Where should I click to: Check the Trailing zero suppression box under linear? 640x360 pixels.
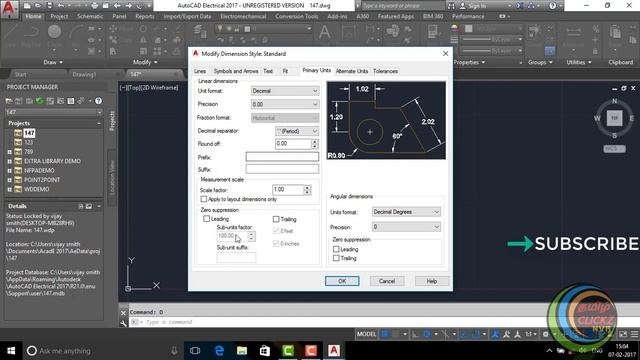pyautogui.click(x=276, y=219)
